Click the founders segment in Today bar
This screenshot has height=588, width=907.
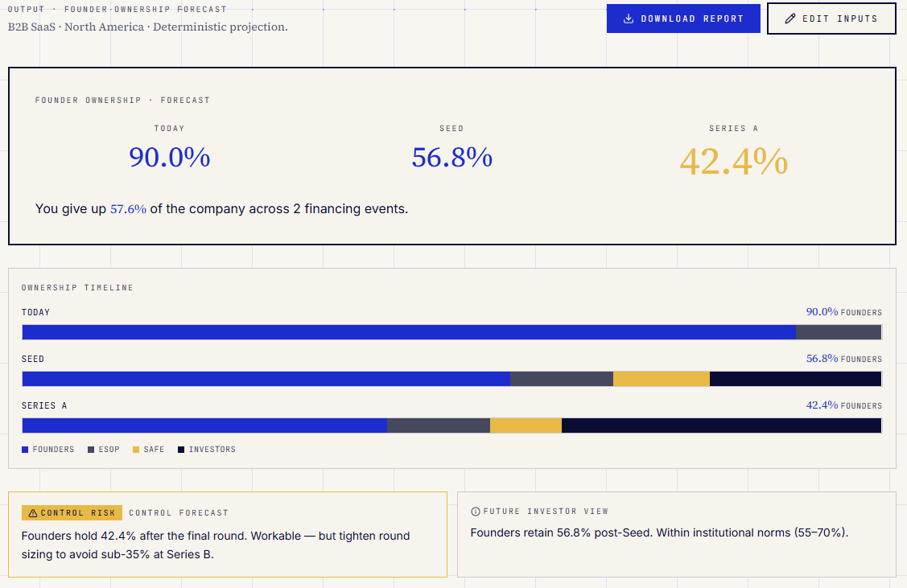[409, 332]
